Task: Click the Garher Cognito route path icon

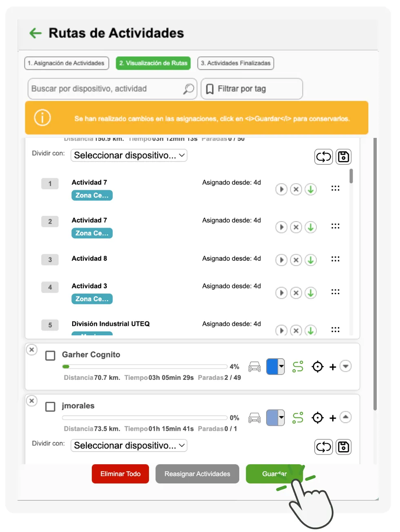Action: pos(298,366)
